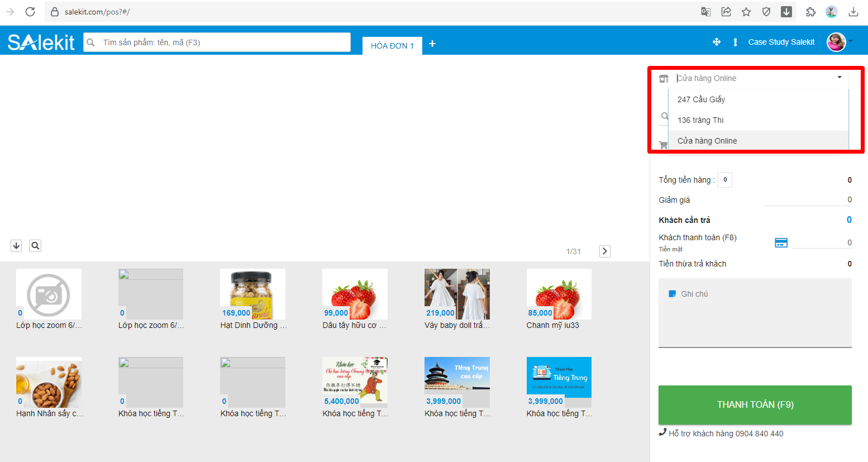
Task: Open the user avatar account menu
Action: (836, 42)
